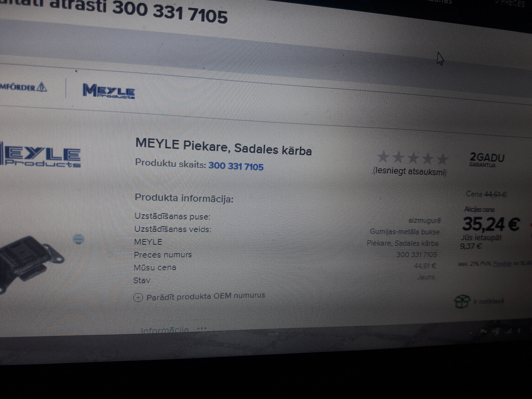The width and height of the screenshot is (532, 399).
Task: Click the Preces numurs value 300 331 7105
Action: coord(416,254)
